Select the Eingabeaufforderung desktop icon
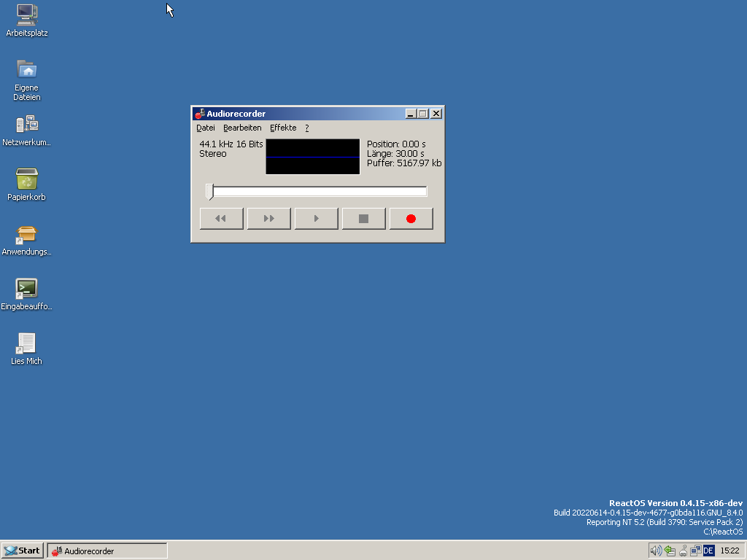Viewport: 747px width, 560px height. click(27, 295)
